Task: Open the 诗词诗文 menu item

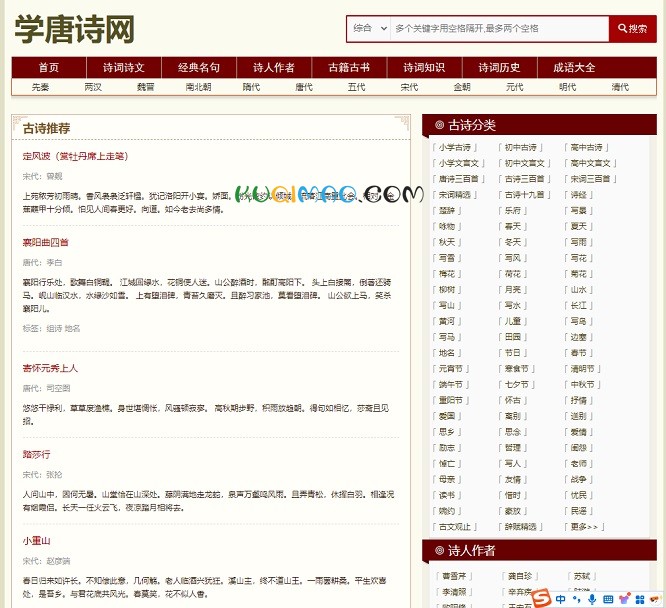Action: tap(124, 68)
